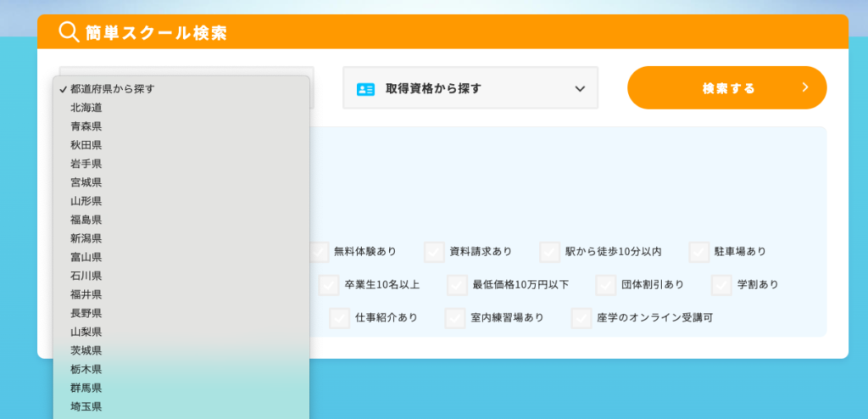The image size is (868, 419).
Task: Choose the 都道府県から探す default option
Action: (x=112, y=88)
